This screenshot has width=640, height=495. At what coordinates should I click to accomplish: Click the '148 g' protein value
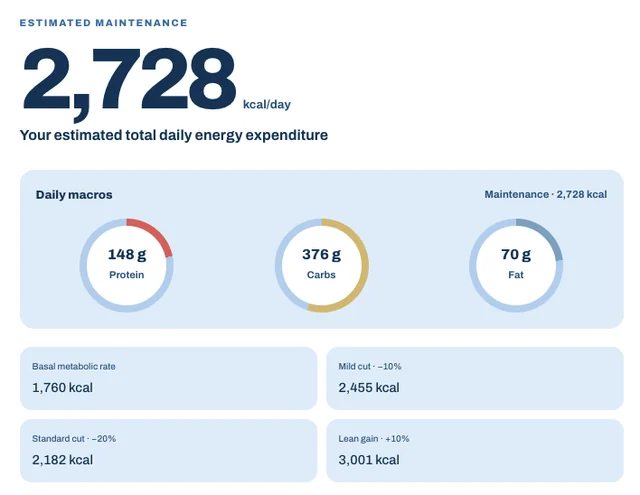point(127,254)
